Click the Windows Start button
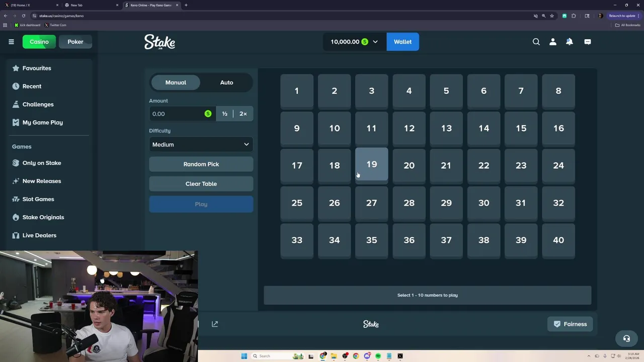 click(x=244, y=356)
